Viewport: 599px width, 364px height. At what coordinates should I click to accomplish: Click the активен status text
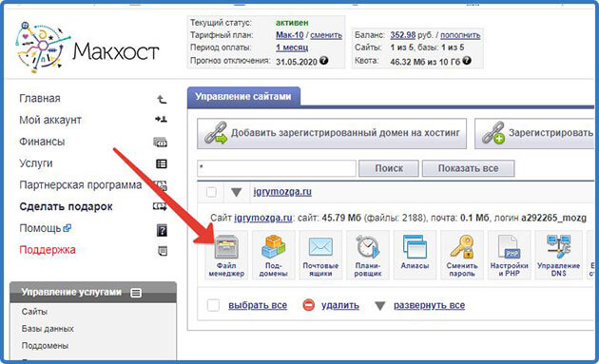click(292, 23)
